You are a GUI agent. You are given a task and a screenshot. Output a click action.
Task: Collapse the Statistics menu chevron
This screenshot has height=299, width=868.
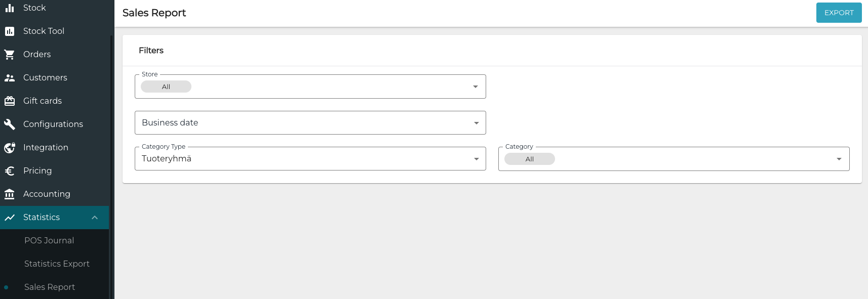pos(95,218)
